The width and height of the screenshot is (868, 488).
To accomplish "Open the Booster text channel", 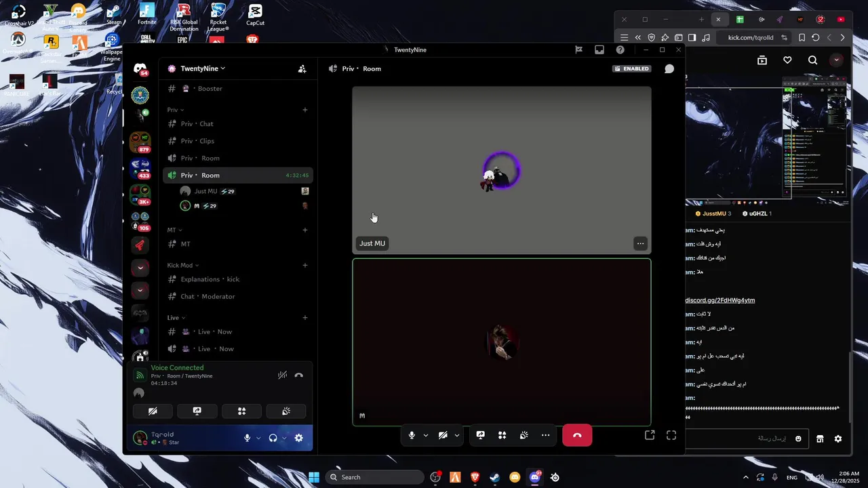I will [238, 89].
